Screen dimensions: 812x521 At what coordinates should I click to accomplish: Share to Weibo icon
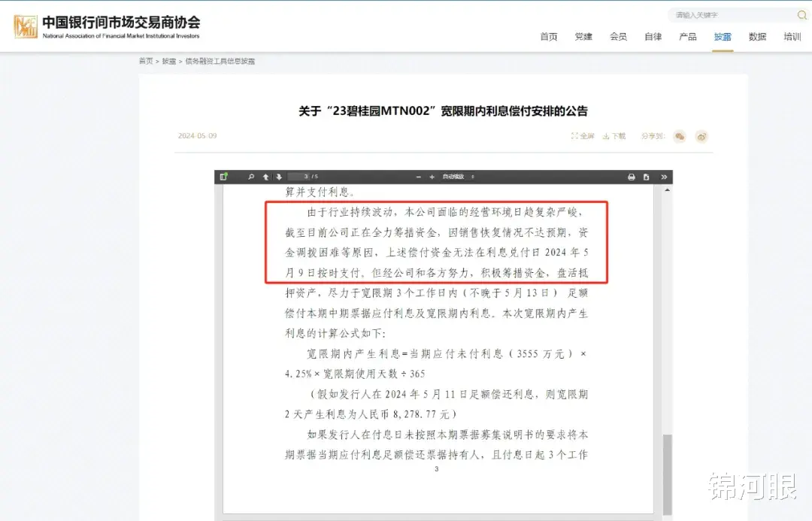pyautogui.click(x=701, y=137)
